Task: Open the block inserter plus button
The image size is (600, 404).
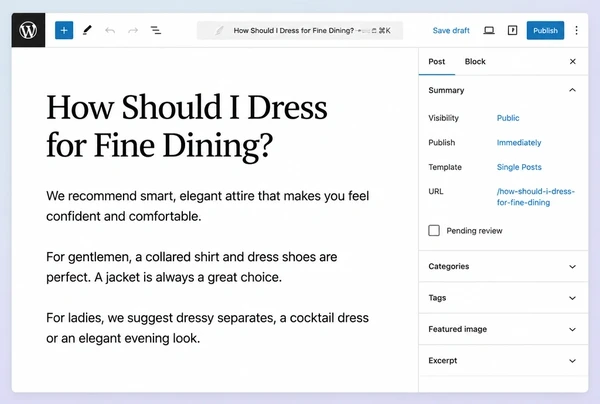Action: [x=64, y=30]
